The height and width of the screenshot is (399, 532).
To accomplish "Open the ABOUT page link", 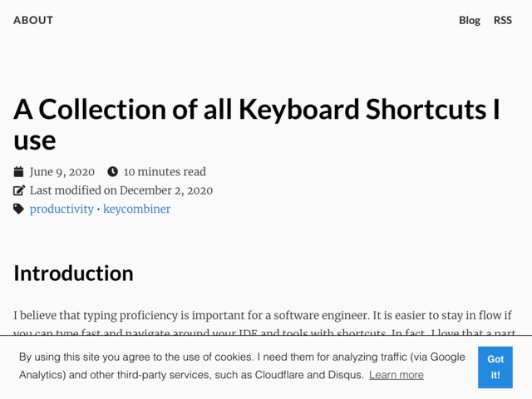I will click(33, 20).
